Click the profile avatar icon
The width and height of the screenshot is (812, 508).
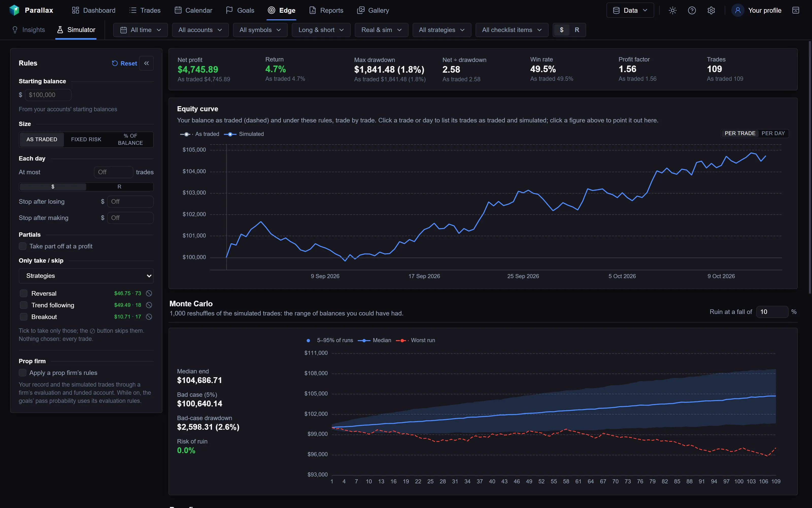(738, 10)
